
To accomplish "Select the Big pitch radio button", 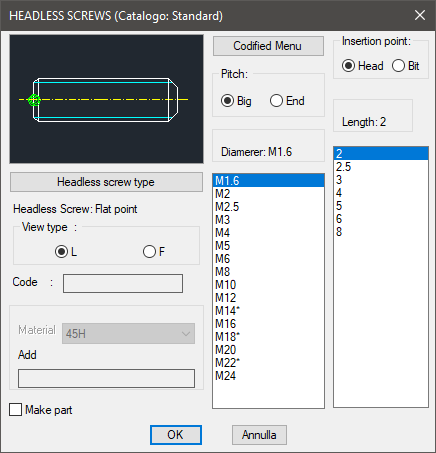I will [x=236, y=101].
